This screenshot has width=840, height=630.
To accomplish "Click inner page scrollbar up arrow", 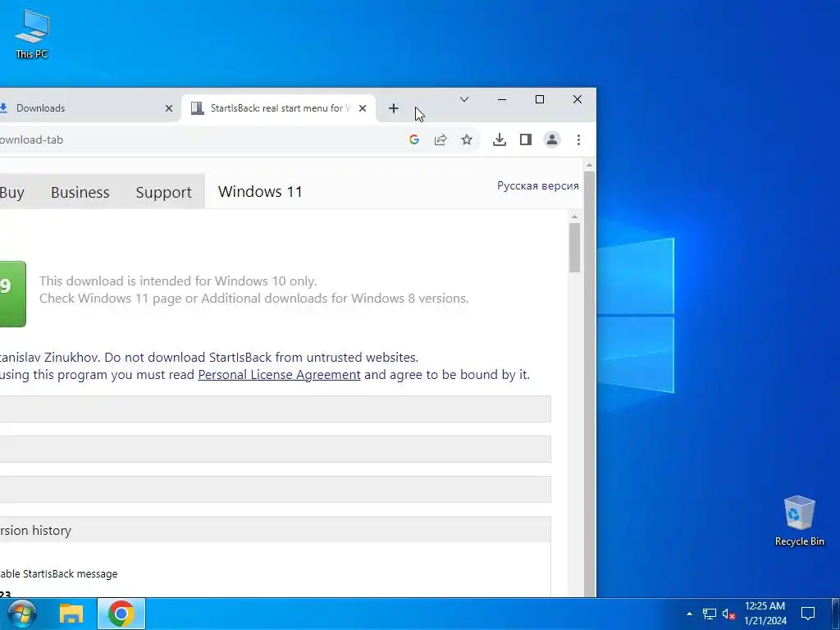I will pyautogui.click(x=574, y=217).
